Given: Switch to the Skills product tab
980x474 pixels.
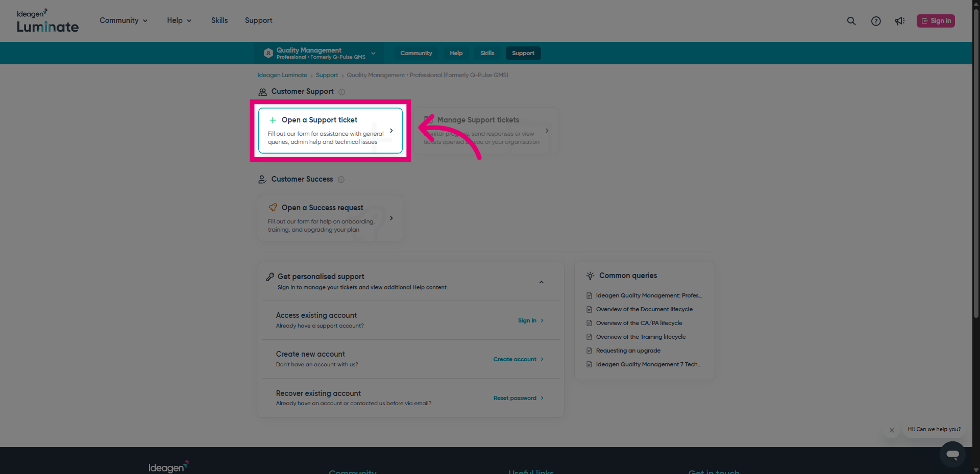Looking at the screenshot, I should pyautogui.click(x=487, y=53).
